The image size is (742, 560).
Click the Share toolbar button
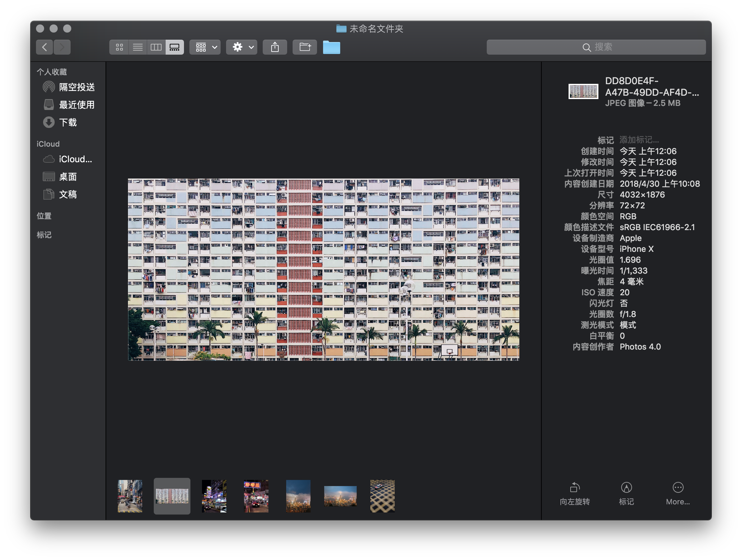pyautogui.click(x=275, y=47)
